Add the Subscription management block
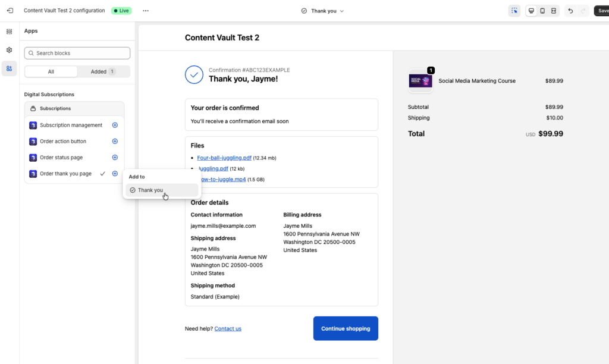 pos(115,125)
